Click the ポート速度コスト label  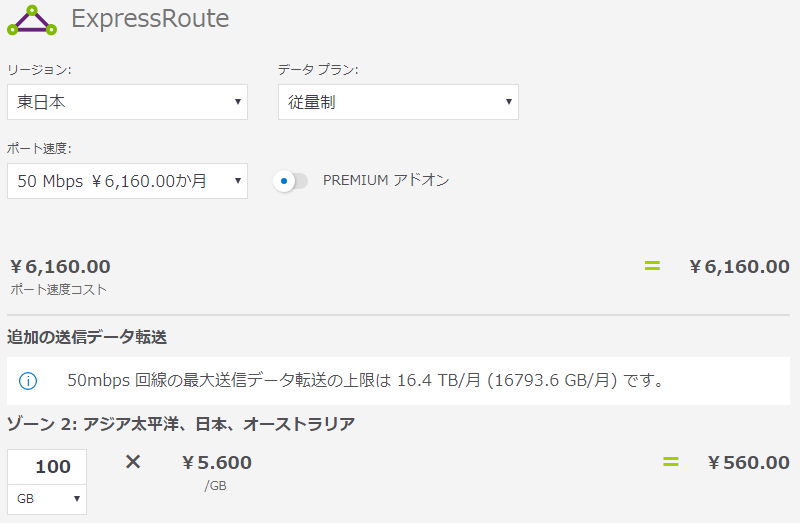pyautogui.click(x=58, y=289)
